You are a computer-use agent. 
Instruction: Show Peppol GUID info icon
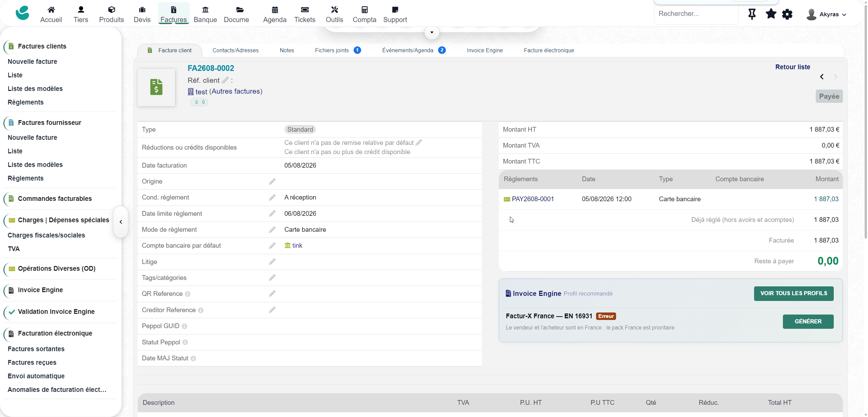click(x=184, y=326)
